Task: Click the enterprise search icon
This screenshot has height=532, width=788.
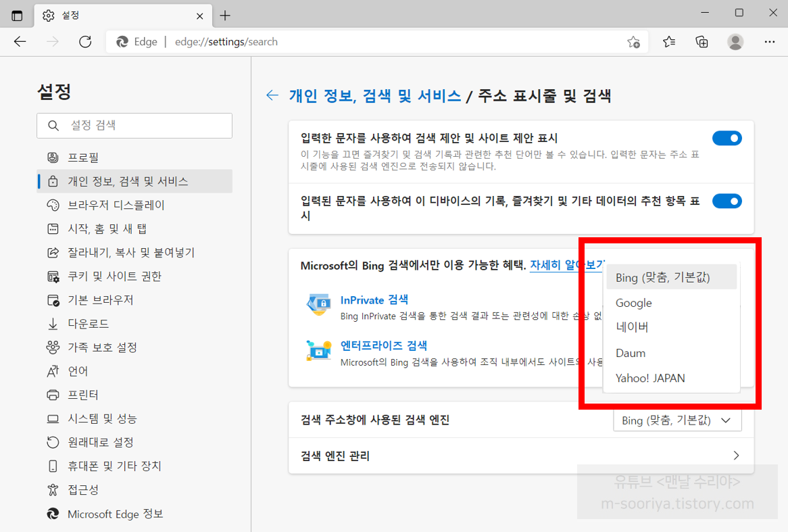Action: (x=319, y=350)
